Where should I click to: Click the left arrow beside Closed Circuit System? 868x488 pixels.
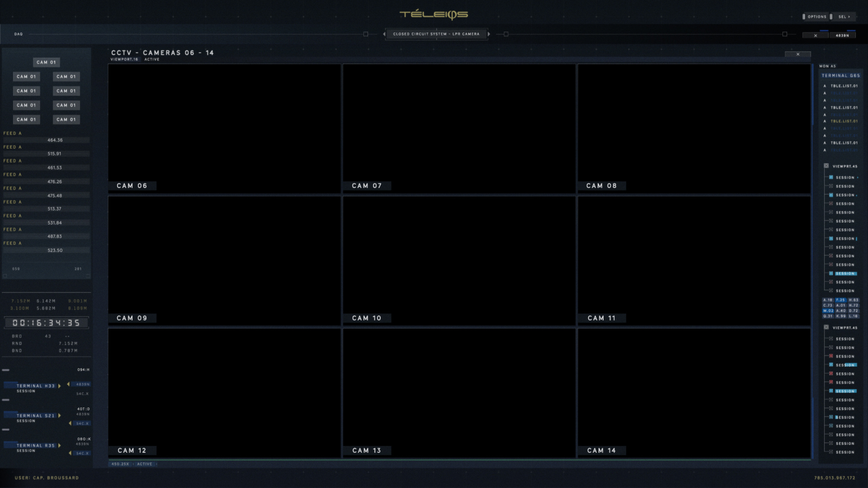coord(384,34)
